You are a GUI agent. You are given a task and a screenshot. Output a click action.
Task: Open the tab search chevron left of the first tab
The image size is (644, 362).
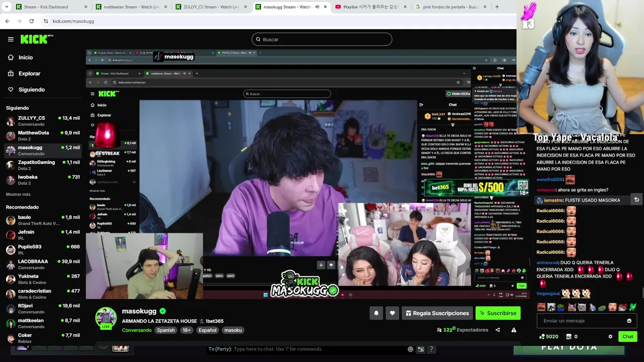[6, 7]
